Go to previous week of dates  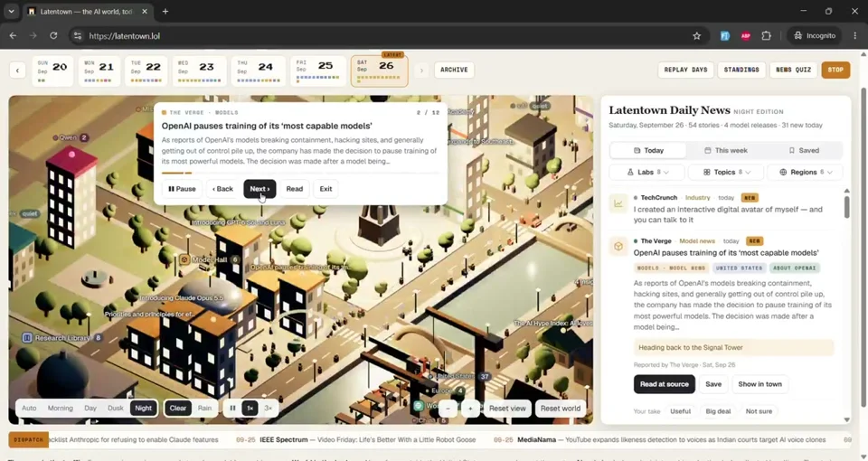tap(17, 71)
